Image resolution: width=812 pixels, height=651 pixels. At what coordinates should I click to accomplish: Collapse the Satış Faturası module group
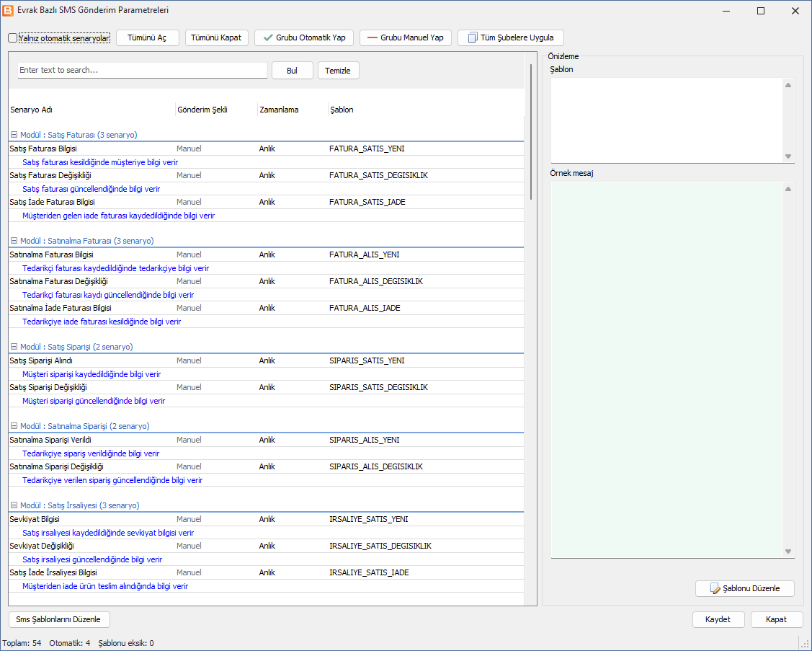14,135
